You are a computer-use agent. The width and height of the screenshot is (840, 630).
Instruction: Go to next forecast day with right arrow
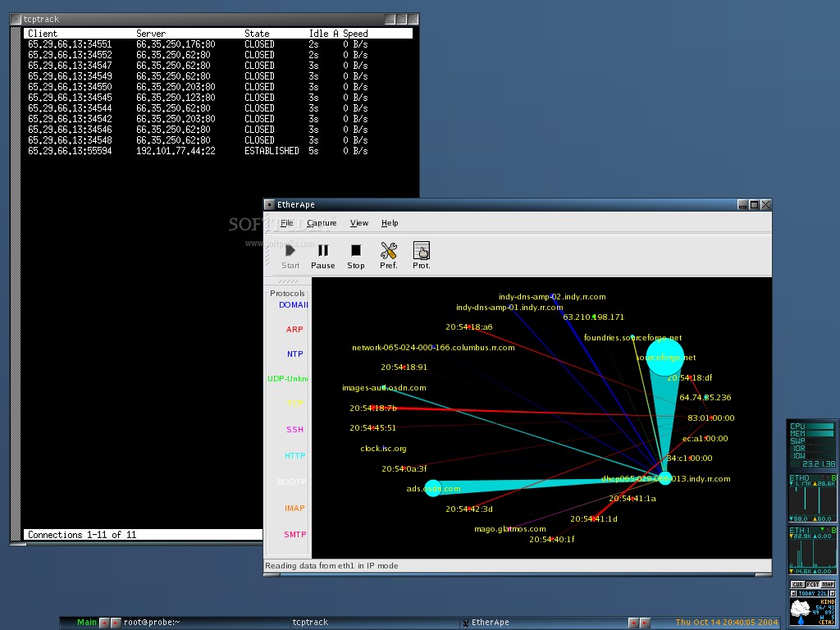point(832,594)
